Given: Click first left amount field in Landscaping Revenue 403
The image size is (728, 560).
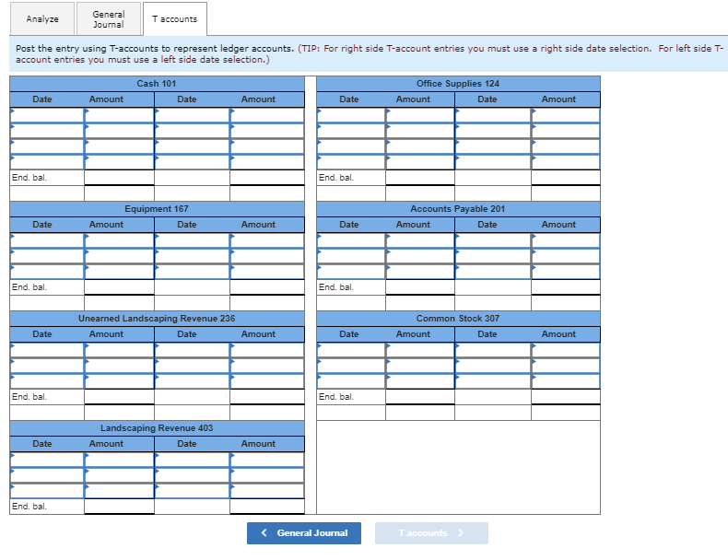Looking at the screenshot, I should tap(119, 460).
